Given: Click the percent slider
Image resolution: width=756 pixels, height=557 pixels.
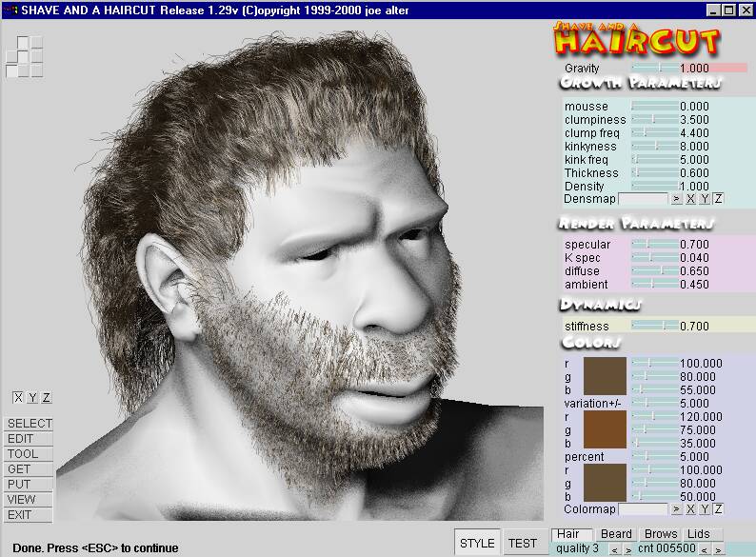Looking at the screenshot, I should click(655, 456).
